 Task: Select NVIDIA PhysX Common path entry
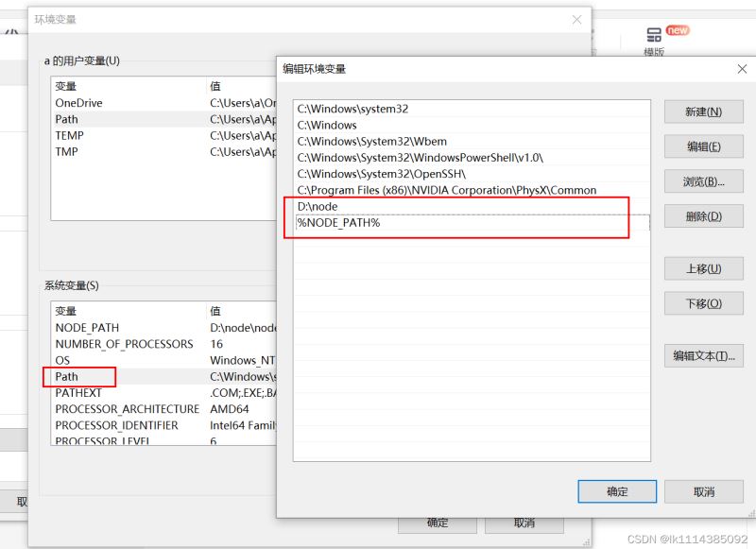[472, 190]
